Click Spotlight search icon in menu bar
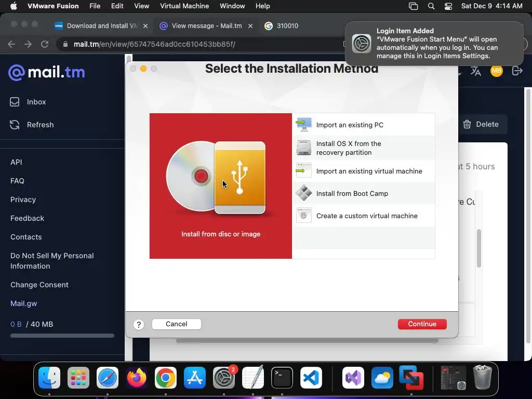 click(x=431, y=6)
